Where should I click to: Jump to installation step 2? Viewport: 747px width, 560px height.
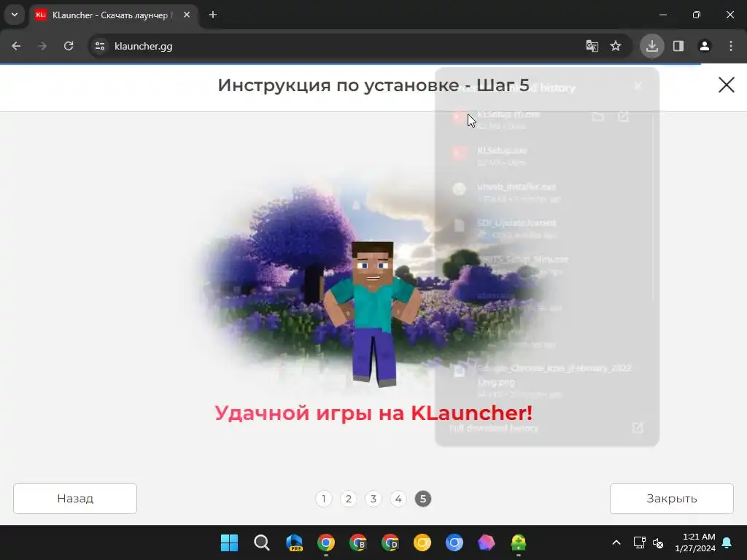coord(349,499)
